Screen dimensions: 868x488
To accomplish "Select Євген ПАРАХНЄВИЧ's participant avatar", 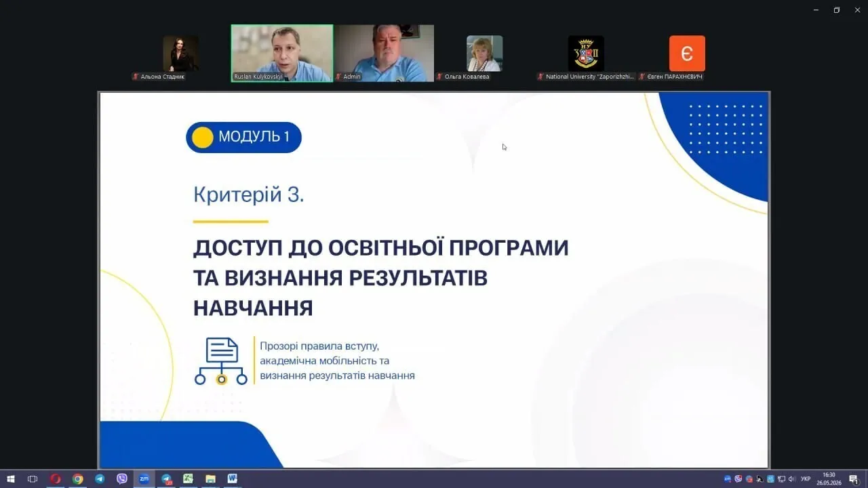I will tap(687, 54).
